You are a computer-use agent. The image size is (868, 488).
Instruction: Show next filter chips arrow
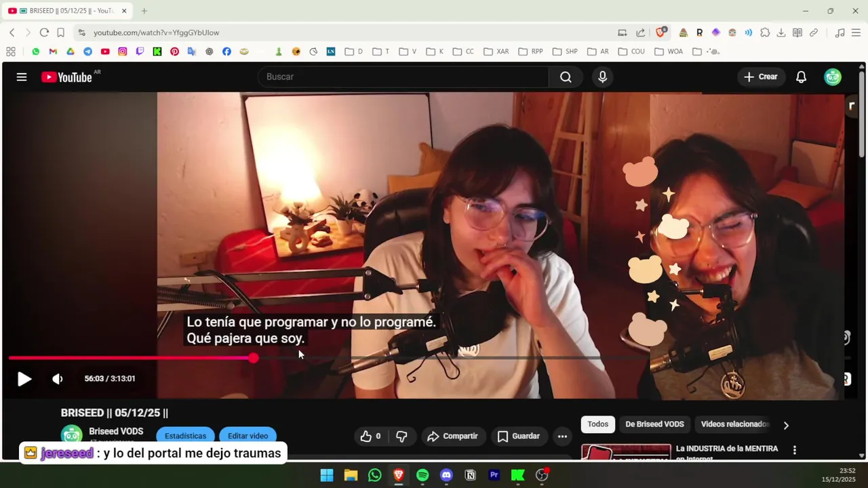pos(786,425)
